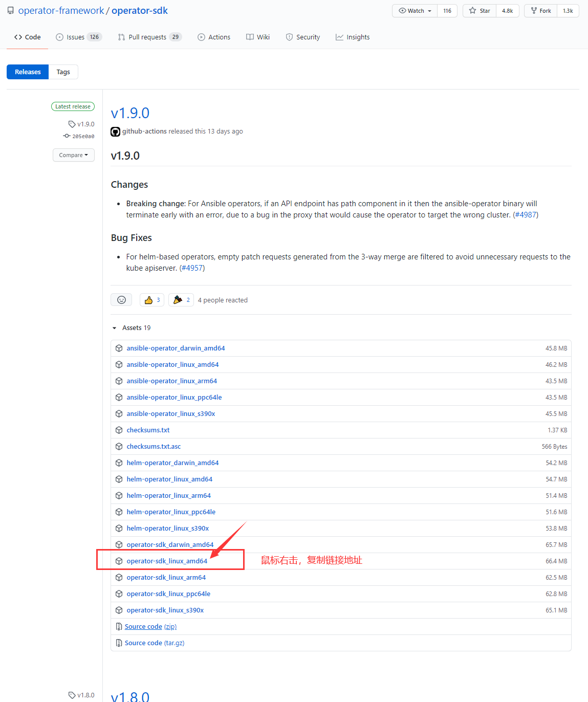
Task: Open the v1.8.0 tag in sidebar
Action: (x=81, y=695)
